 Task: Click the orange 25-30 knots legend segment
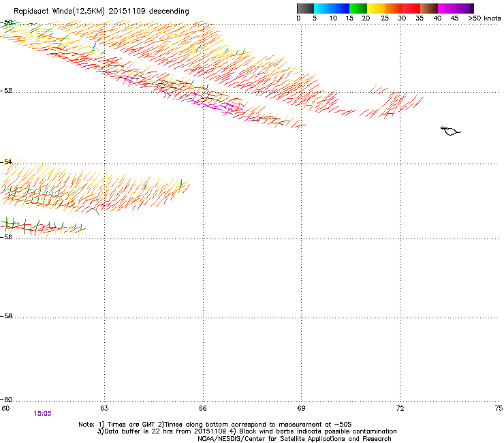coord(394,8)
